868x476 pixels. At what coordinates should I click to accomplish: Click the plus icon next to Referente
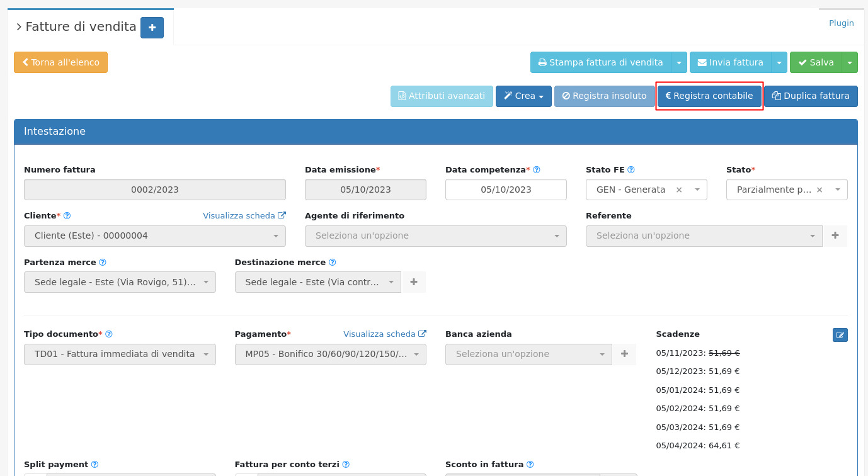(835, 235)
